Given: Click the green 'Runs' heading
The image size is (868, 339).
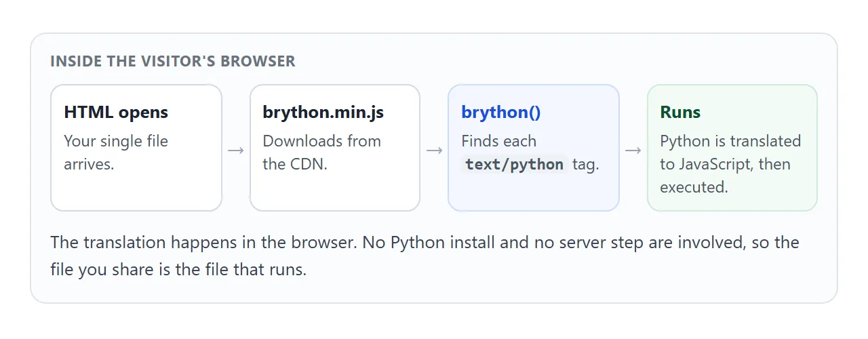Looking at the screenshot, I should (680, 112).
